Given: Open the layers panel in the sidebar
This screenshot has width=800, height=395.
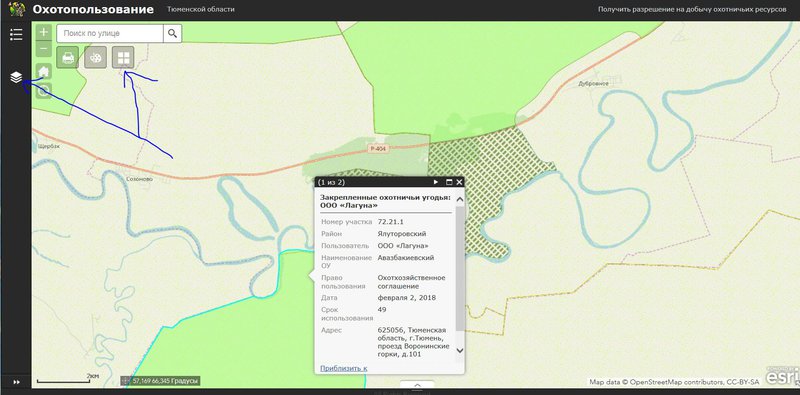Looking at the screenshot, I should (x=16, y=78).
